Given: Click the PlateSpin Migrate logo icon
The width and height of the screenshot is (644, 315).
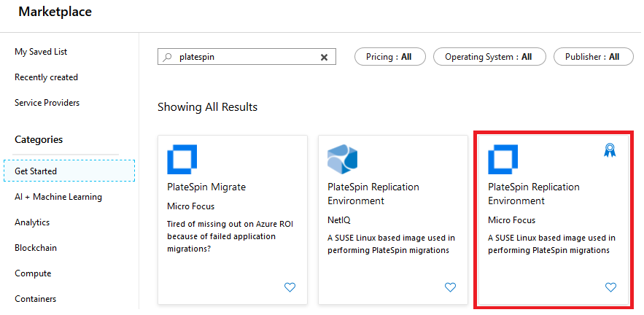Looking at the screenshot, I should point(182,159).
